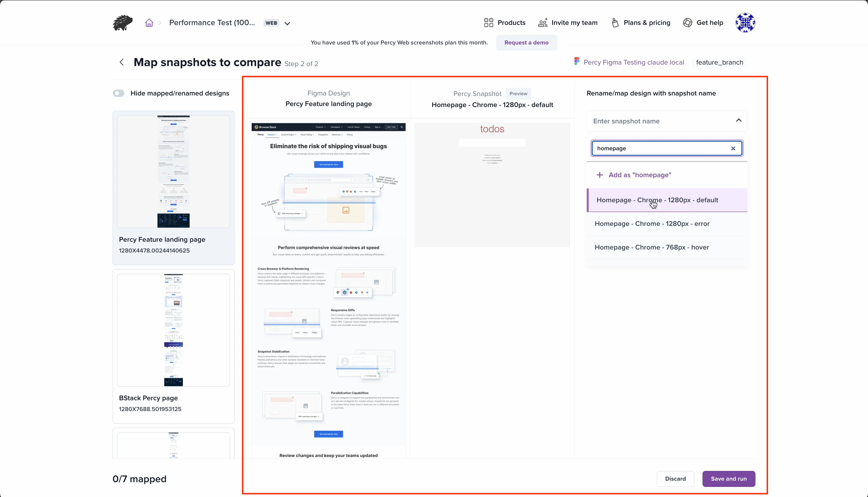Viewport: 868px width, 497px height.
Task: Click Request a demo button
Action: tap(526, 43)
